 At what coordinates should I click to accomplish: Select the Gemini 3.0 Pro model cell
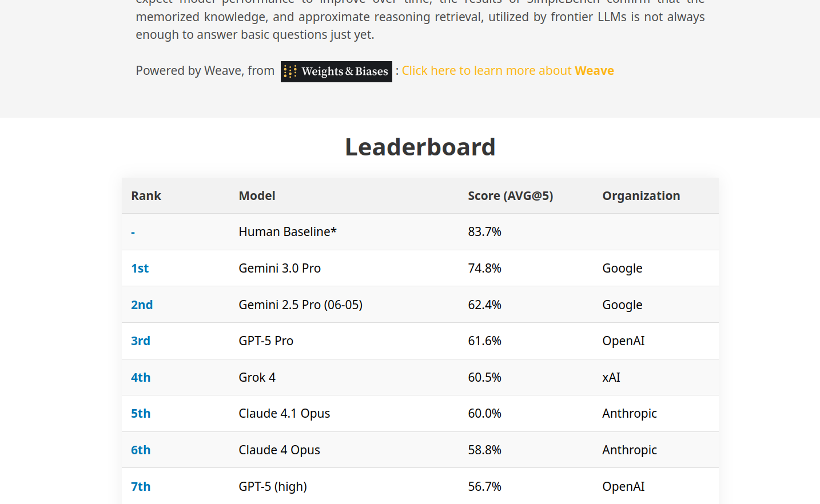pos(280,269)
